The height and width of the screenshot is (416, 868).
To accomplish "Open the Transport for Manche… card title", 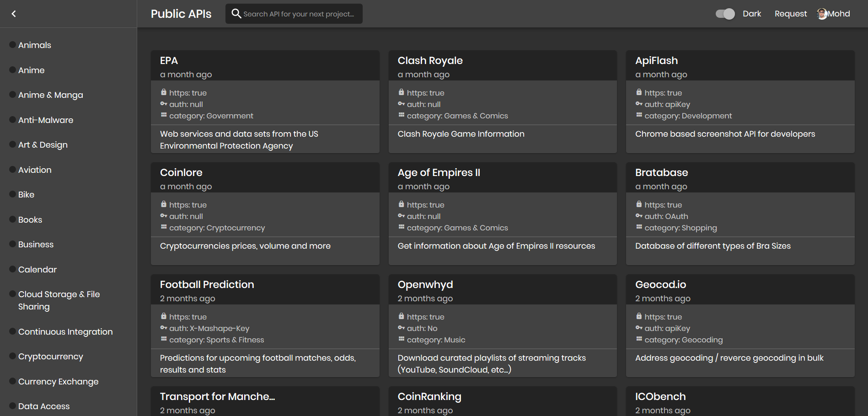I will click(218, 397).
